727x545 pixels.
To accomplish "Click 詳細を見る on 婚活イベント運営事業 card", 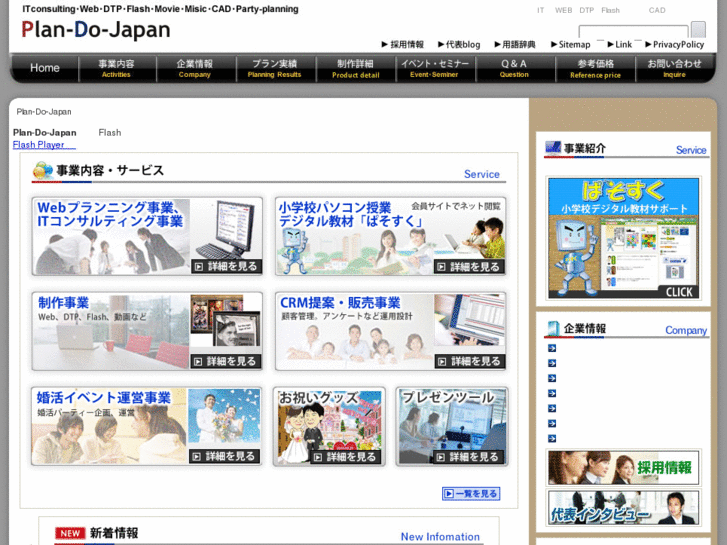I will pos(225,456).
